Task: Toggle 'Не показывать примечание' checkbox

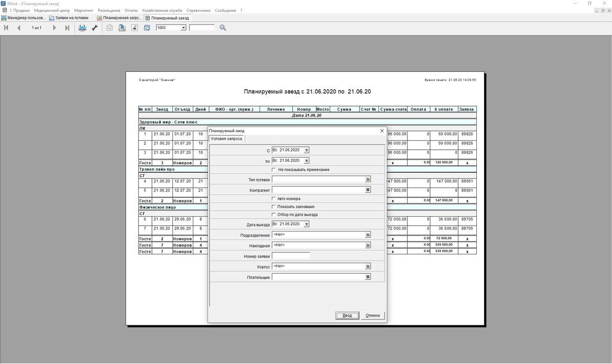Action: tap(274, 170)
